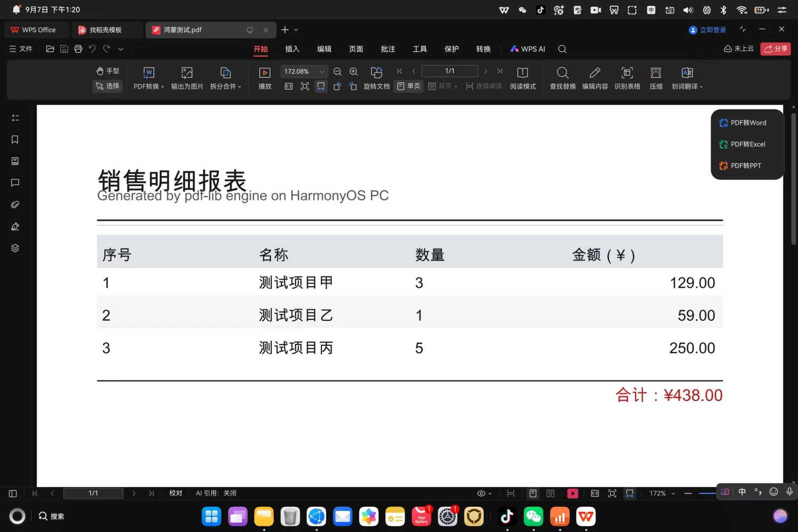Toggle AI引用 setting in status bar
Screen dimensions: 798x532
[216, 493]
